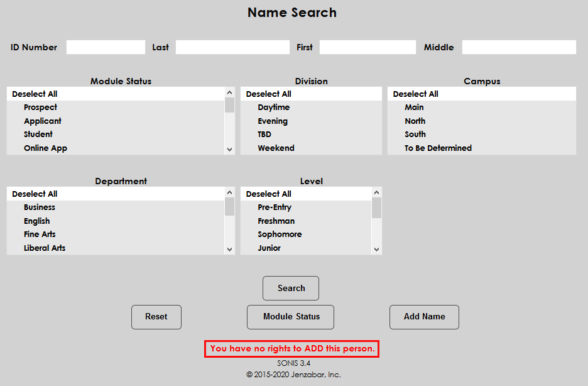Select Student in the Module Status list
This screenshot has width=588, height=386.
[x=38, y=134]
